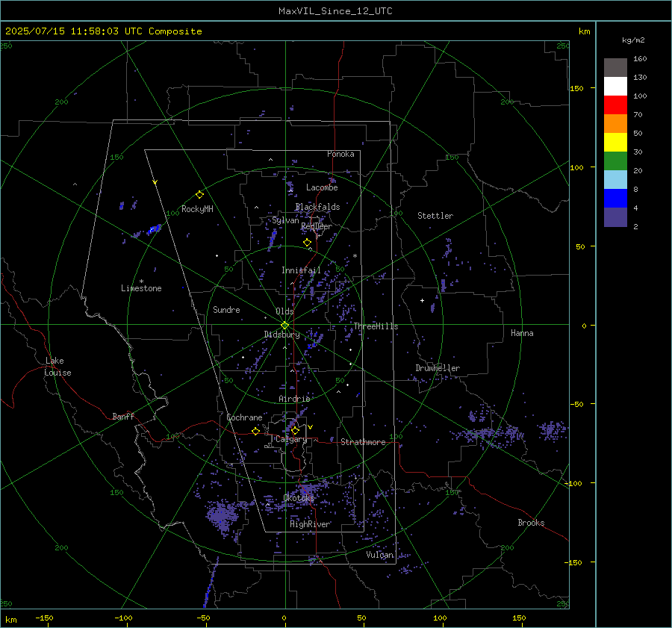This screenshot has width=672, height=628.
Task: Click 100 on the right axis
Action: click(576, 167)
